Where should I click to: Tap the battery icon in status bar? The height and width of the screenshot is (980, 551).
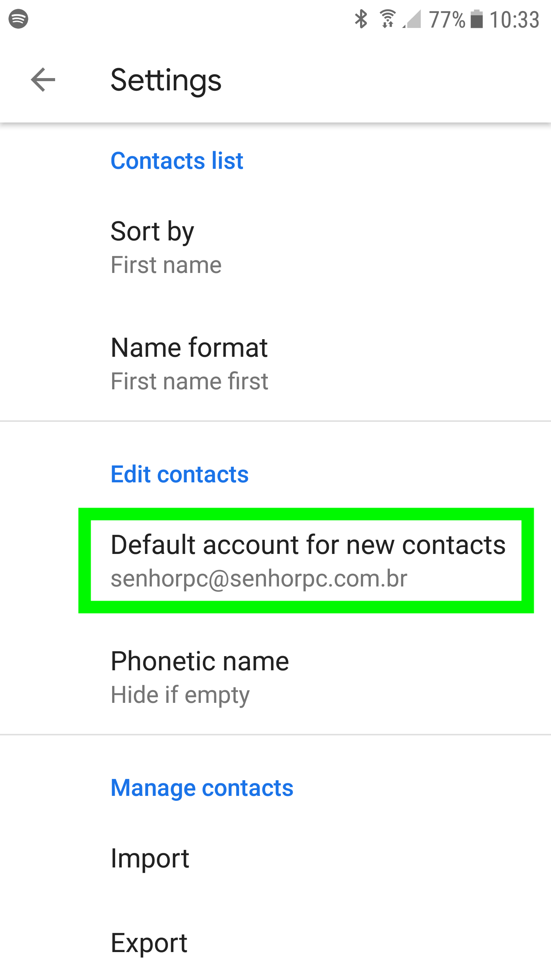[476, 19]
